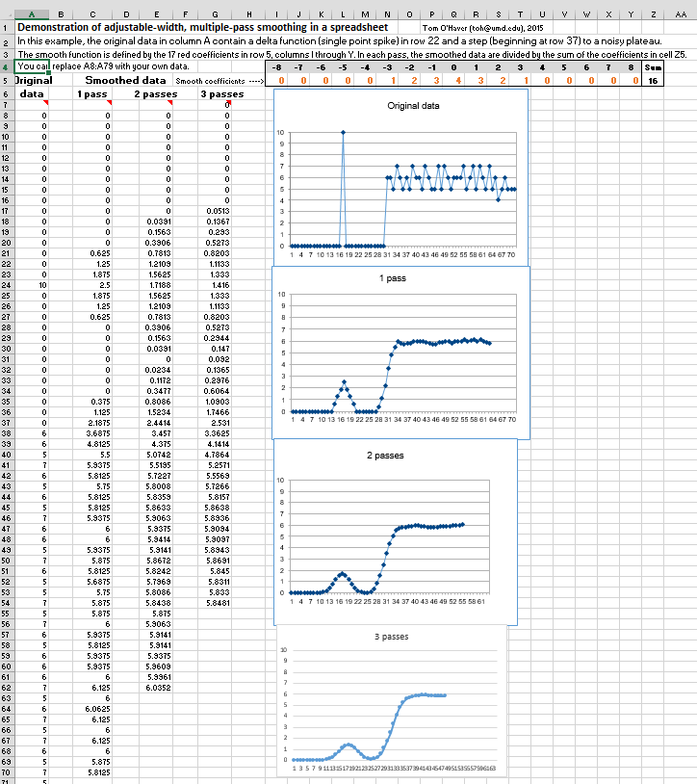The width and height of the screenshot is (697, 784).
Task: Click the '2 passes' column heading cell
Action: point(157,94)
